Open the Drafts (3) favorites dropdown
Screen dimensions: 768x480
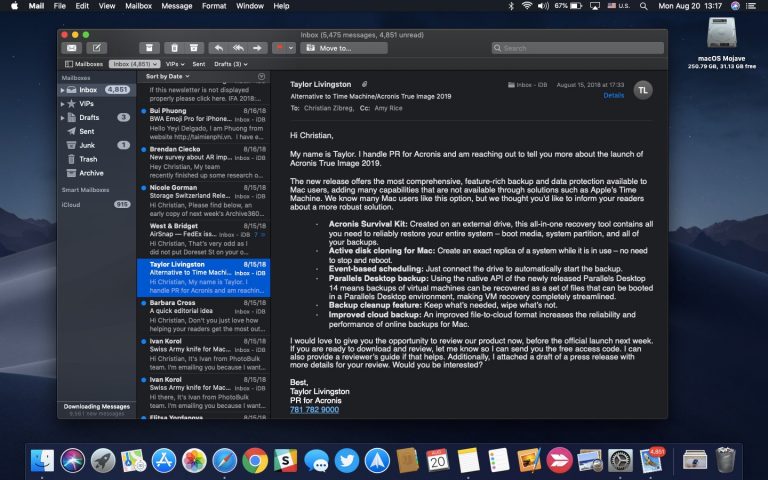(x=230, y=64)
